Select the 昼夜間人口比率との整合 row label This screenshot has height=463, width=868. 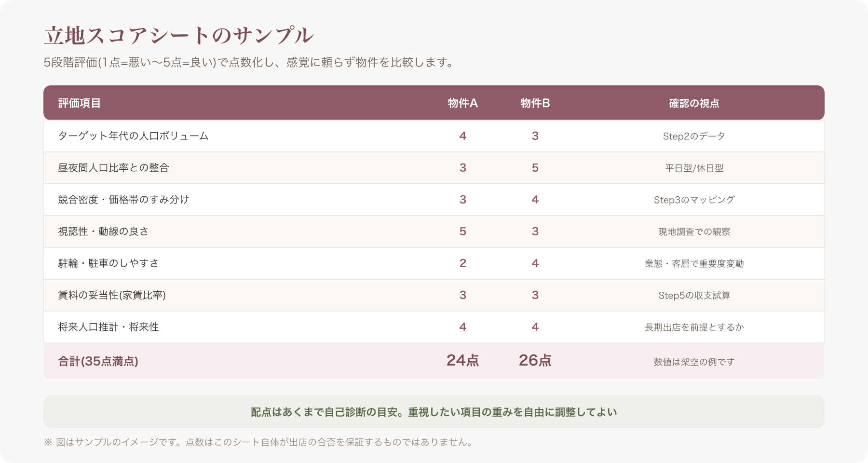pyautogui.click(x=113, y=168)
